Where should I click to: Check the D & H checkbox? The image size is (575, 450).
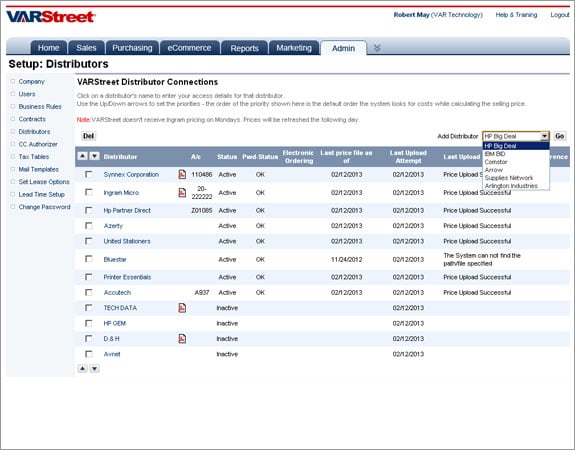point(88,339)
